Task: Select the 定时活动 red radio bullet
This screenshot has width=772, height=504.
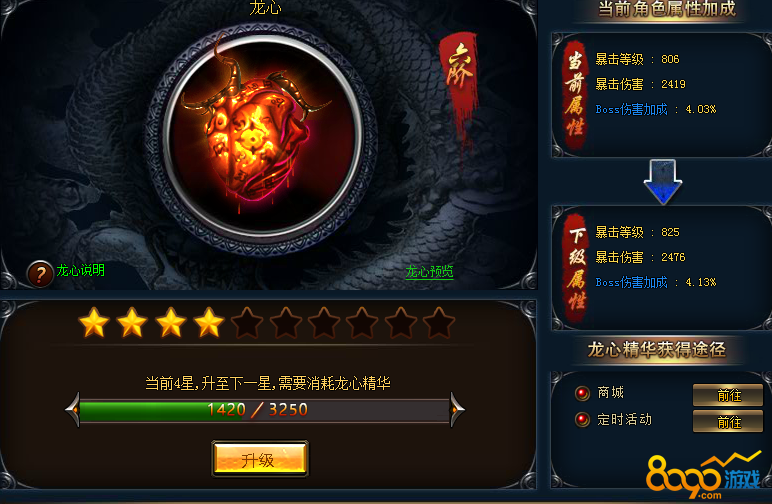Action: (582, 419)
